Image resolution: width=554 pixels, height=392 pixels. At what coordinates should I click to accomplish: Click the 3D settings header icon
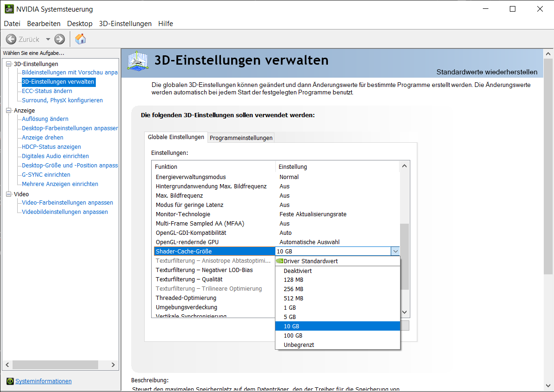tap(138, 61)
